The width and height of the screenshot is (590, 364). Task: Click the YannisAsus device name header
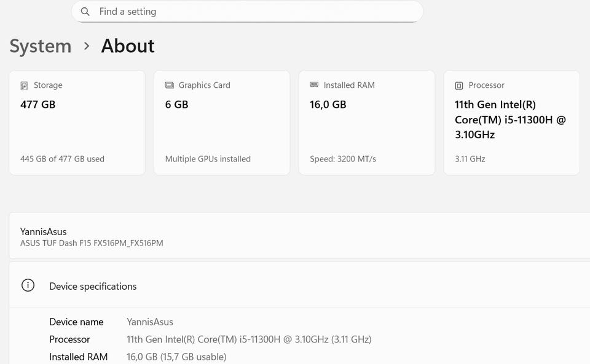(x=44, y=231)
